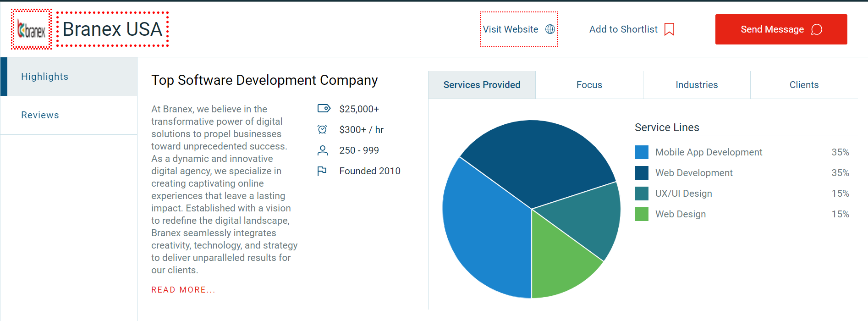The image size is (868, 321).
Task: Click the Branex logo thumbnail
Action: click(x=31, y=29)
